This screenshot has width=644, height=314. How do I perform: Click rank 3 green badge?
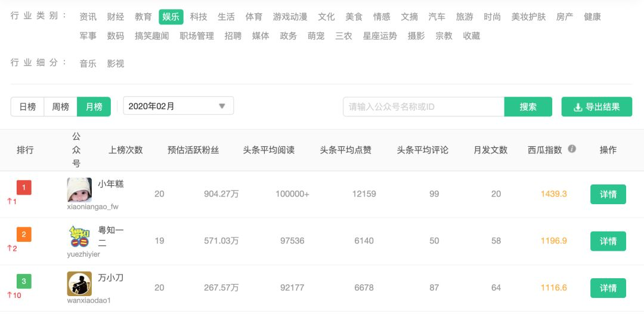pyautogui.click(x=24, y=282)
